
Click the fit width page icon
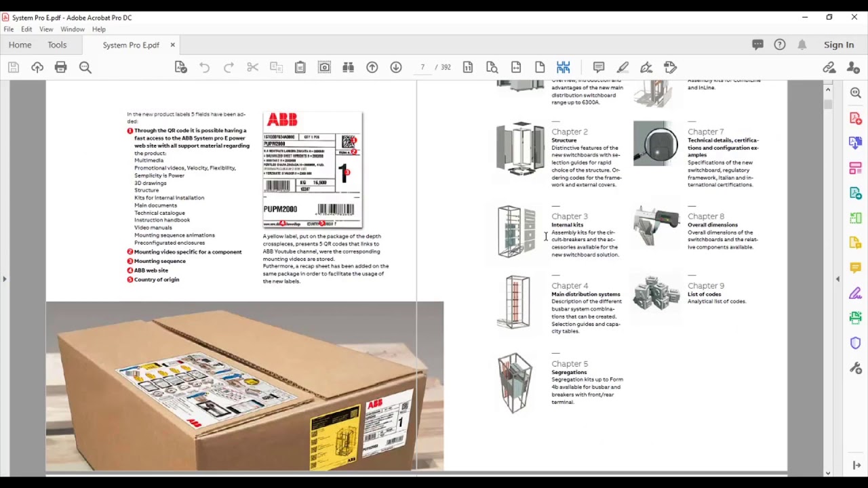tap(516, 67)
